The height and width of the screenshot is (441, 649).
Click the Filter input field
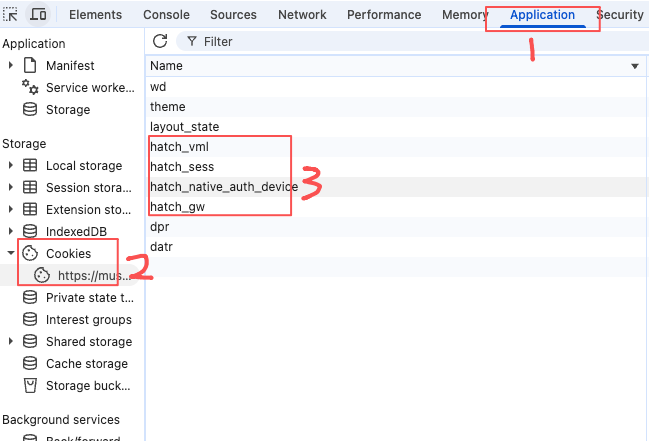click(414, 41)
